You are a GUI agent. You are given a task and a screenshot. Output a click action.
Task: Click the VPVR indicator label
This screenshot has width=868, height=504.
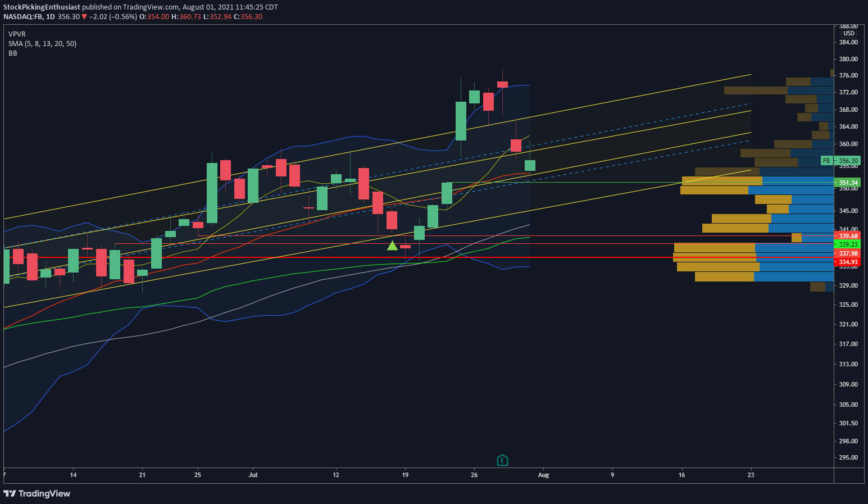[x=17, y=34]
